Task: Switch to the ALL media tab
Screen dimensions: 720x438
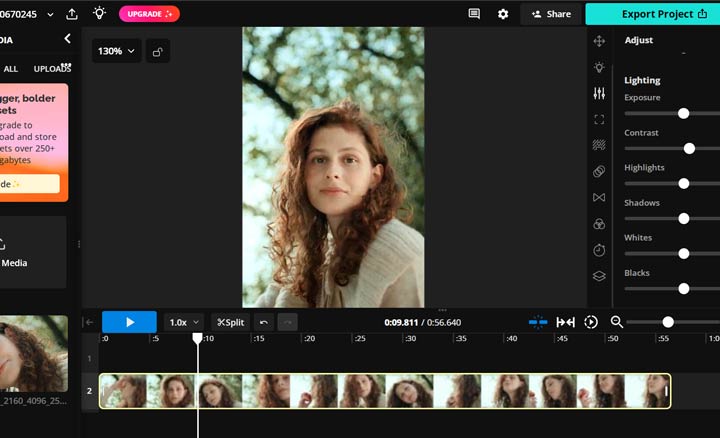Action: pyautogui.click(x=10, y=69)
